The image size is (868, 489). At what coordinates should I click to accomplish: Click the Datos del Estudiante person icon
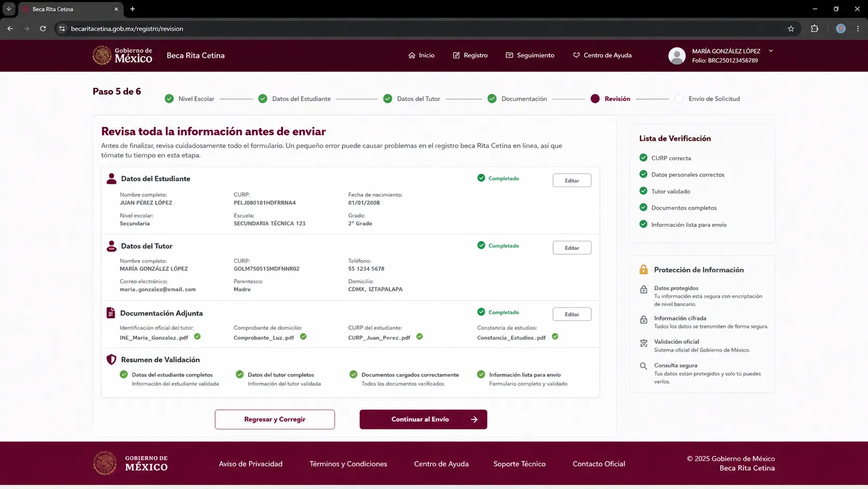[x=111, y=179]
